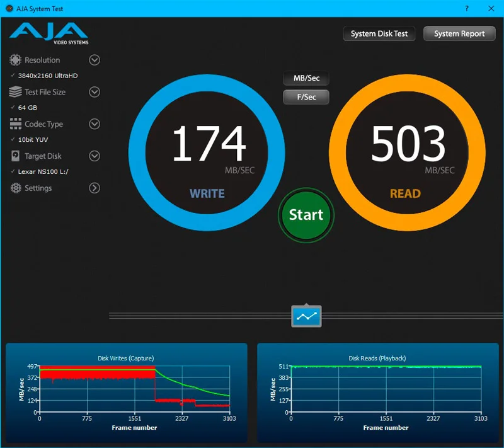Click the Lexar NS100 L:/ disk value
Screen dimensions: 504x448
[43, 171]
